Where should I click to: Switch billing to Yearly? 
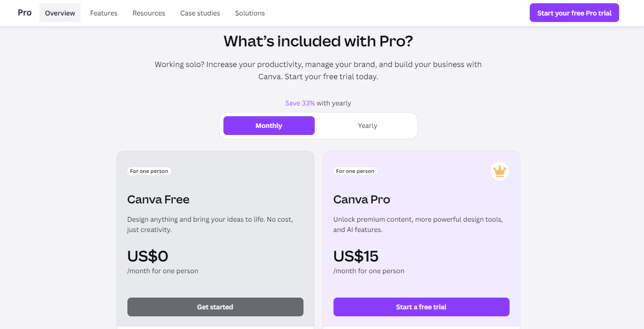[367, 126]
